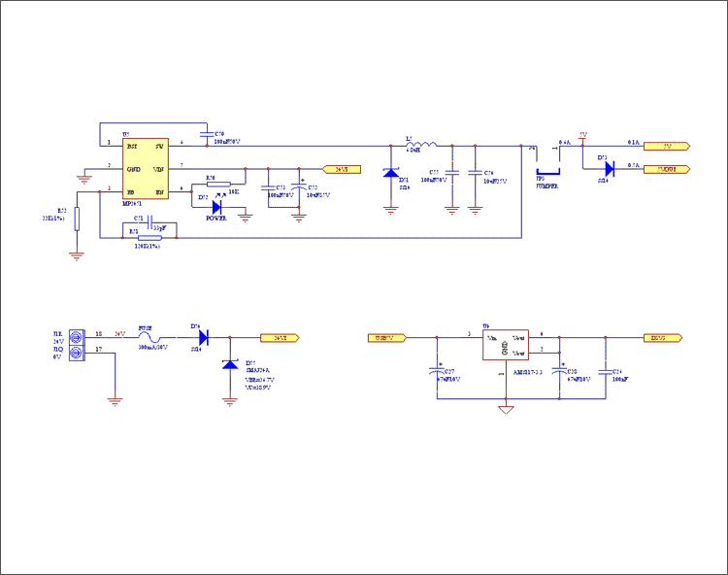Select the input port left of AMS1117
Viewport: 728px width, 575px height.
pyautogui.click(x=386, y=338)
